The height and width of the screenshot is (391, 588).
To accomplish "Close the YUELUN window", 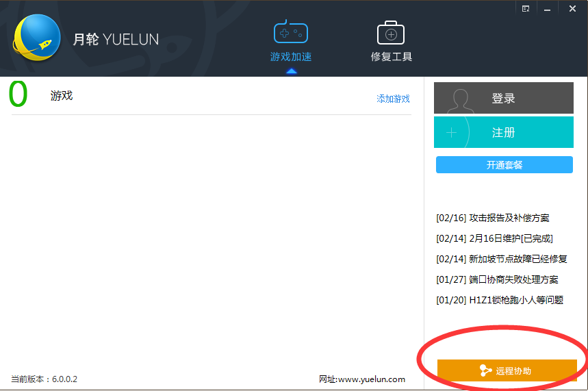I will click(x=572, y=8).
